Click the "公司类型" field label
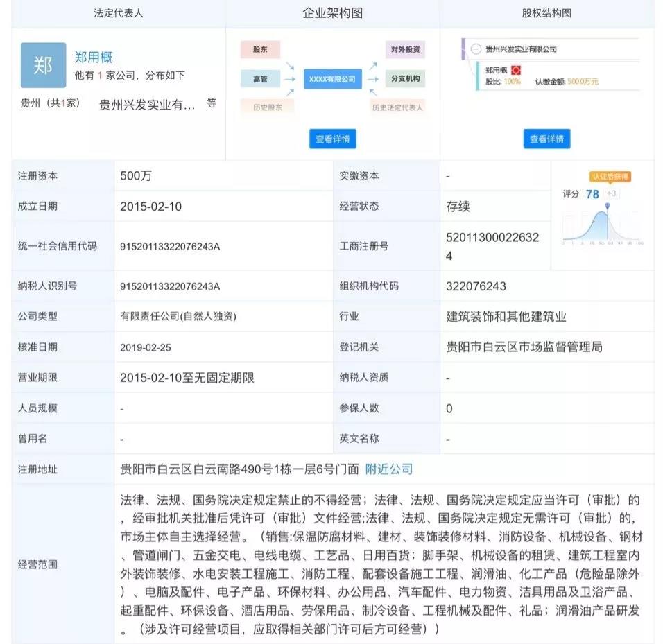Viewport: 663px width, 644px height. coord(37,317)
